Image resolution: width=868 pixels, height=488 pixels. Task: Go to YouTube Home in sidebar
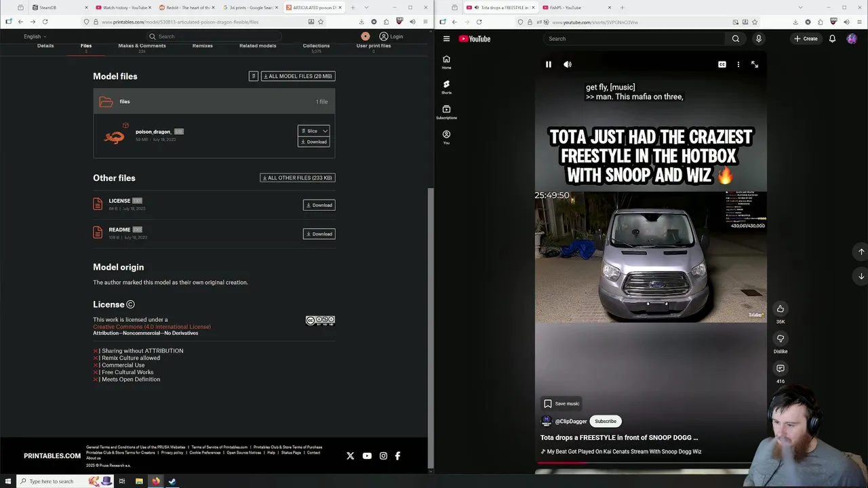coord(446,62)
